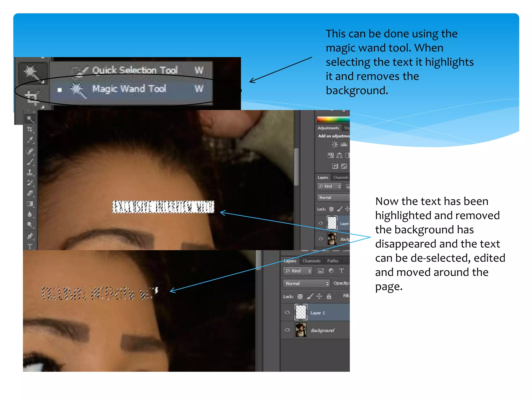Viewport: 532px width, 399px height.
Task: Pick a color from the spectrum ramp
Action: tap(333, 119)
